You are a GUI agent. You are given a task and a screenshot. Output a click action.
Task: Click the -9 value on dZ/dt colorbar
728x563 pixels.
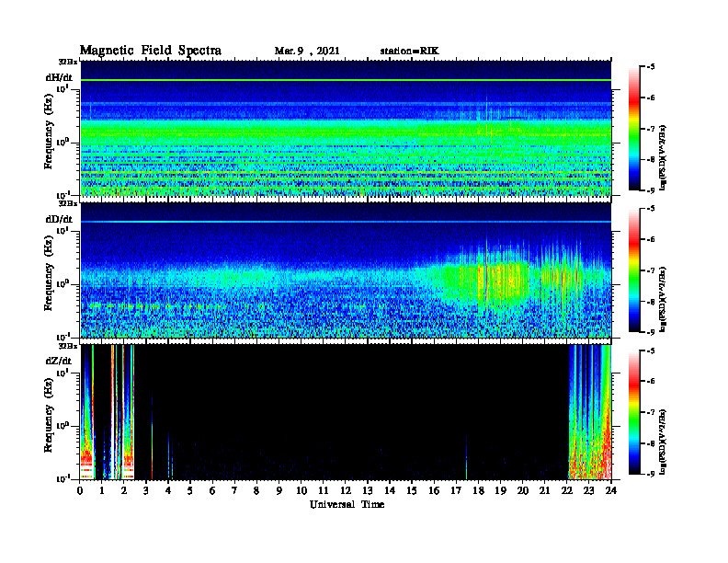[x=651, y=474]
